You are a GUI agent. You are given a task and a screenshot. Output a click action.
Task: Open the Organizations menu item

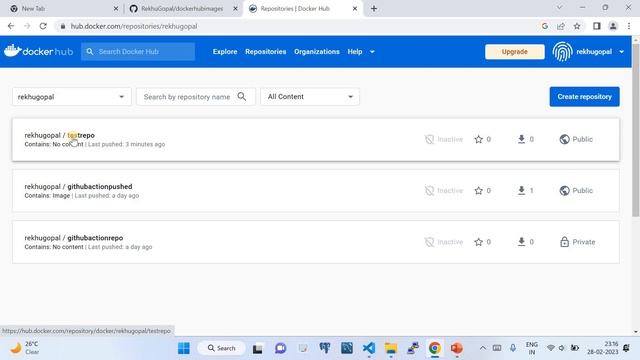(317, 52)
